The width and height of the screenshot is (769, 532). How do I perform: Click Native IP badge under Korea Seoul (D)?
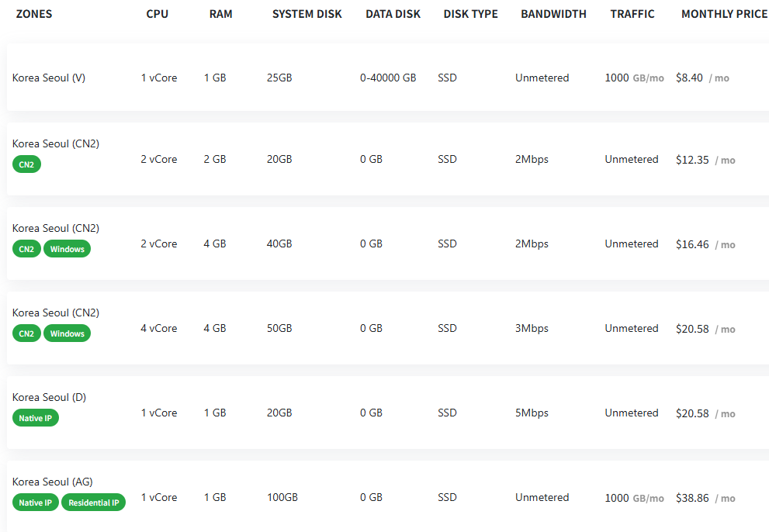coord(36,418)
